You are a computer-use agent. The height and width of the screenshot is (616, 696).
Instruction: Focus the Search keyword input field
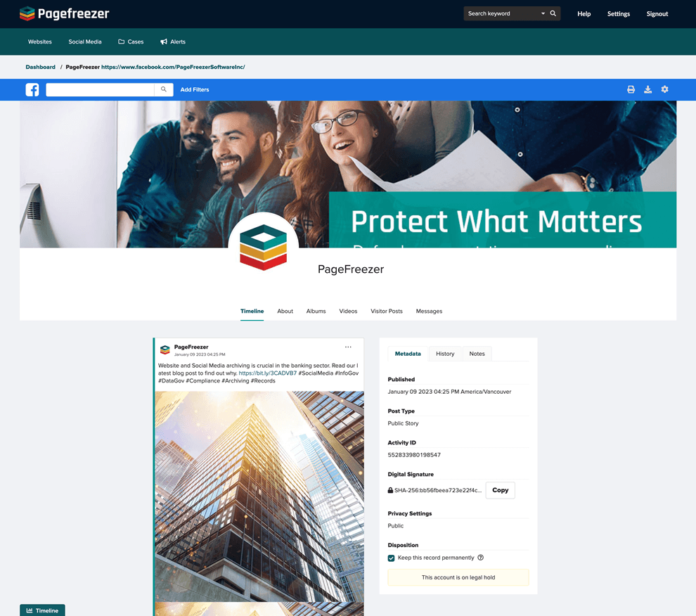tap(501, 14)
